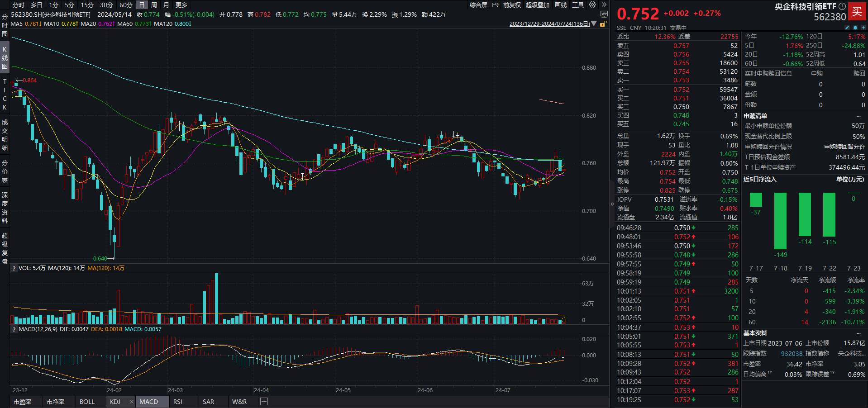Image resolution: width=868 pixels, height=408 pixels.
Task: Close the KDJ indicator tab
Action: pos(131,402)
